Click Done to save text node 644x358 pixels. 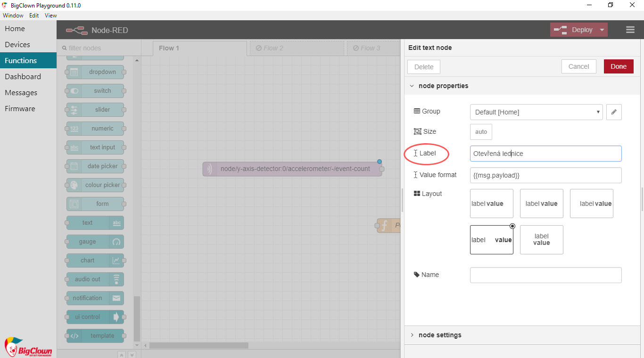[619, 66]
